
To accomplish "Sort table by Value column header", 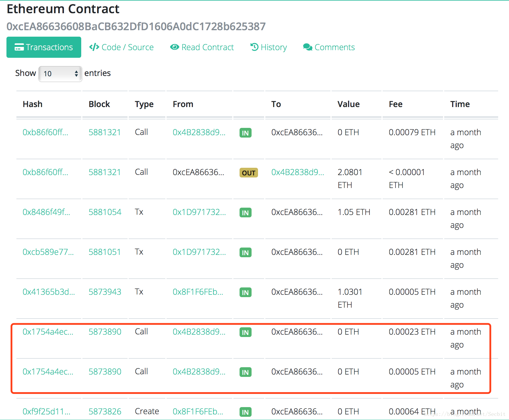I will [348, 104].
